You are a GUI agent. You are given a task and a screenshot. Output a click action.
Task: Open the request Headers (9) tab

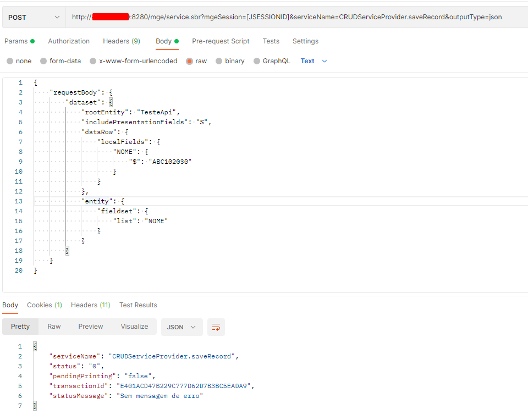121,41
